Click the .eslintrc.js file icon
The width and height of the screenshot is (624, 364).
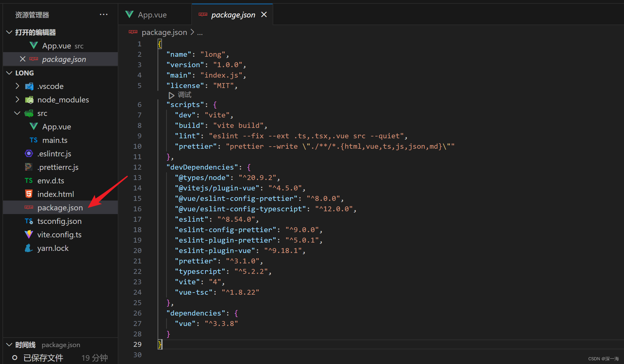[29, 154]
